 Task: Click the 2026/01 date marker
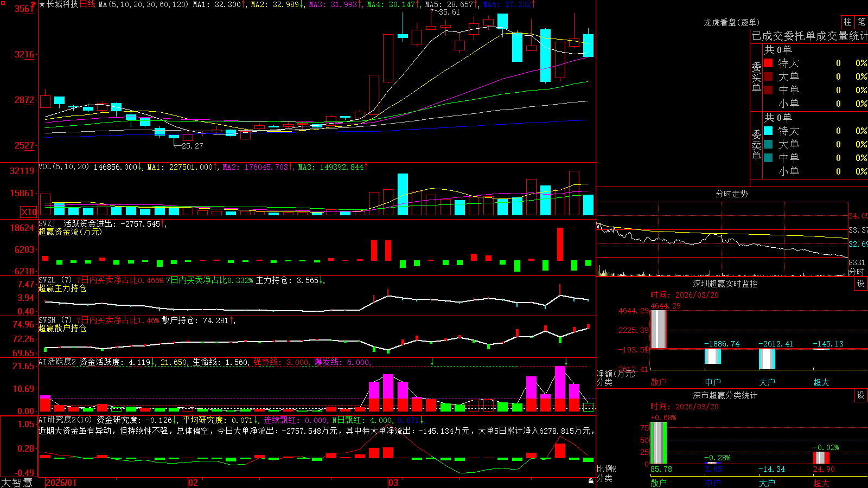coord(61,483)
